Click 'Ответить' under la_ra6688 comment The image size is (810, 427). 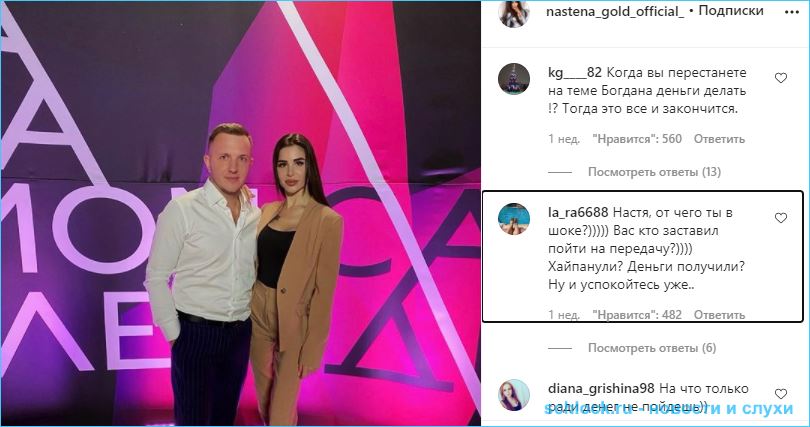[x=719, y=314]
